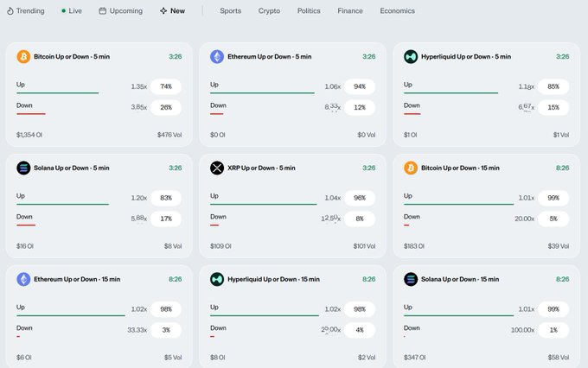Buy Up at 74% on Bitcoin 5 min
The height and width of the screenshot is (368, 588).
click(x=166, y=86)
